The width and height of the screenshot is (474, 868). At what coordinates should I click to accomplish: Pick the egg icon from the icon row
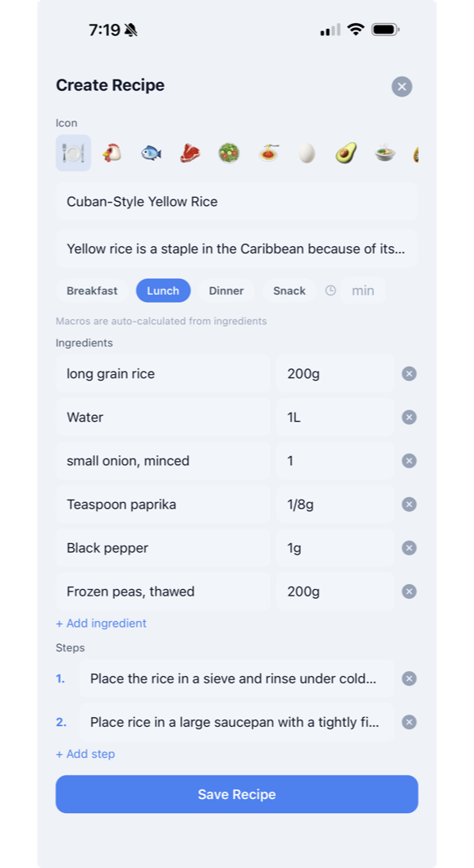tap(306, 153)
